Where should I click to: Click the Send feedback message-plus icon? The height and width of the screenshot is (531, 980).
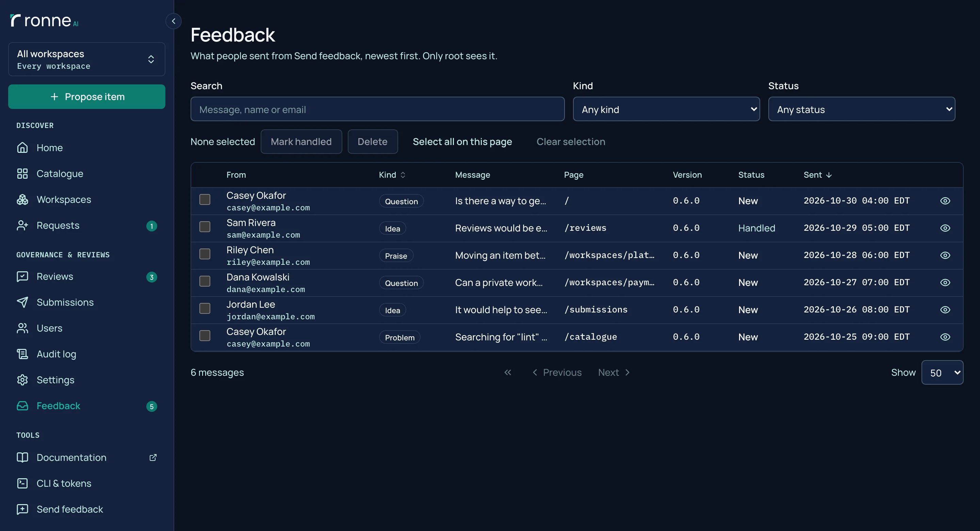(x=22, y=509)
